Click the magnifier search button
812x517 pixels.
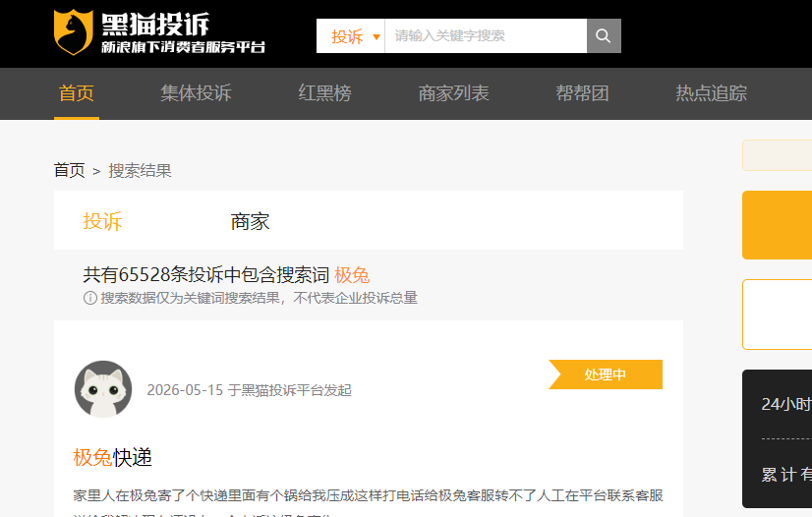(604, 35)
